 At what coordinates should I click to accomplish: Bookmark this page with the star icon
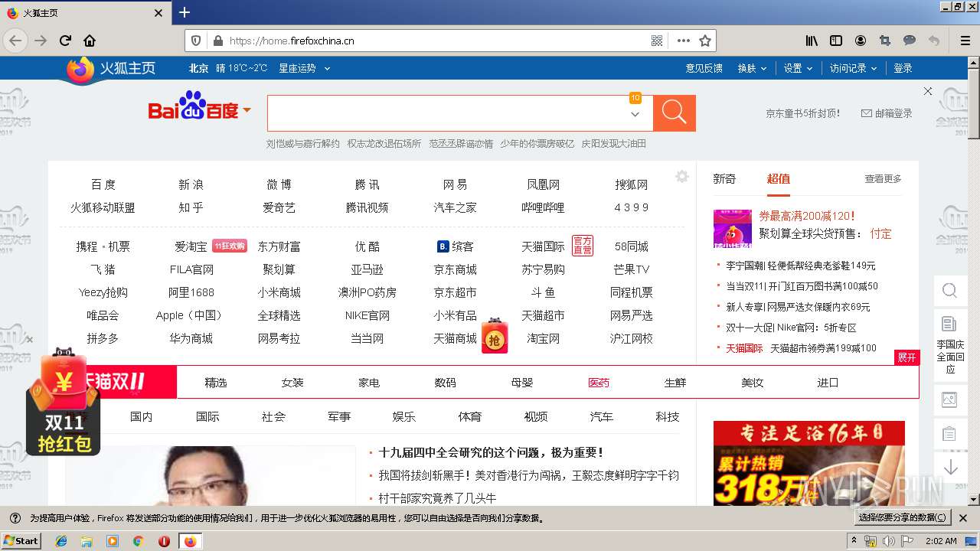pyautogui.click(x=705, y=41)
